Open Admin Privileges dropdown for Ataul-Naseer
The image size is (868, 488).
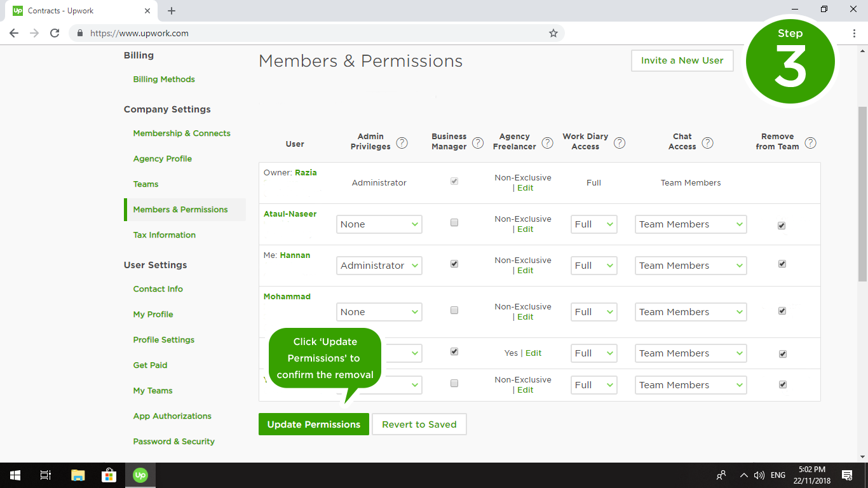point(379,224)
